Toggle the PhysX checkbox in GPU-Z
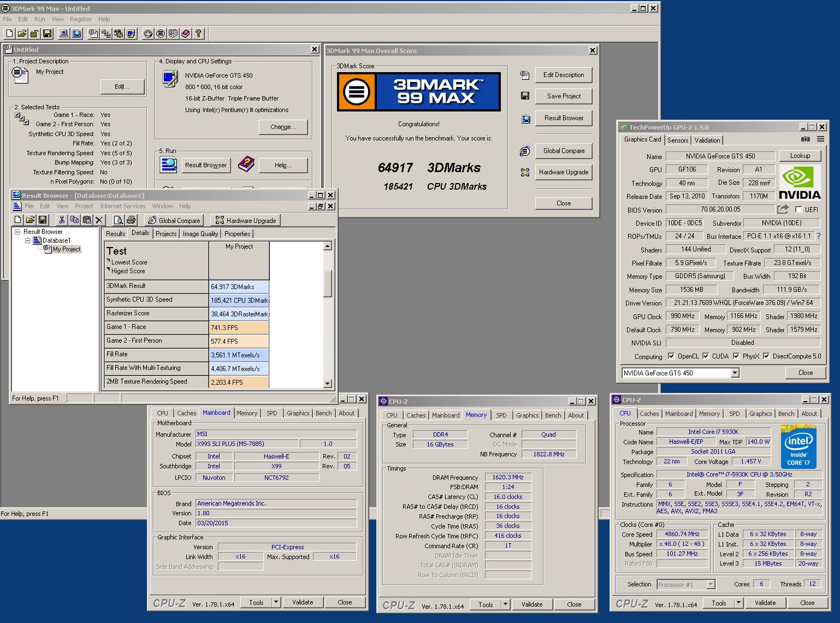 click(x=736, y=356)
